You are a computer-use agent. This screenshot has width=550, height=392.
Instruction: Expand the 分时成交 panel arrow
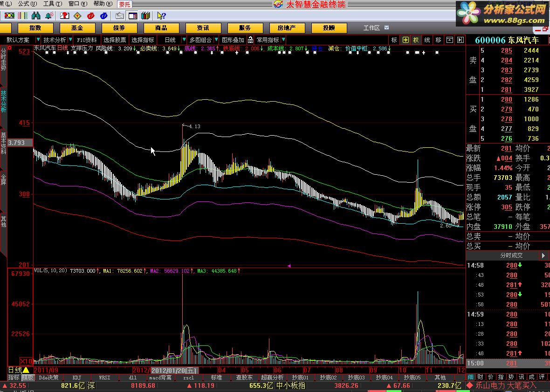point(543,255)
